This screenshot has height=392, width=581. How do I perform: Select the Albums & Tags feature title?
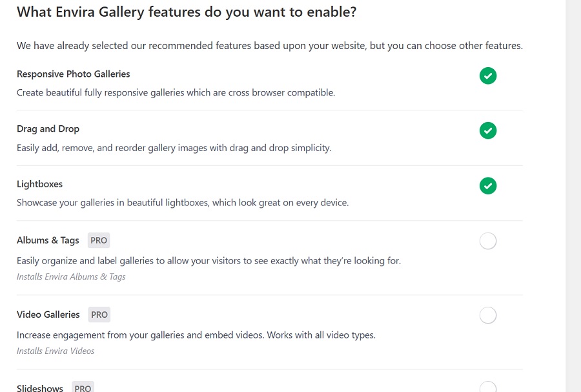(48, 240)
